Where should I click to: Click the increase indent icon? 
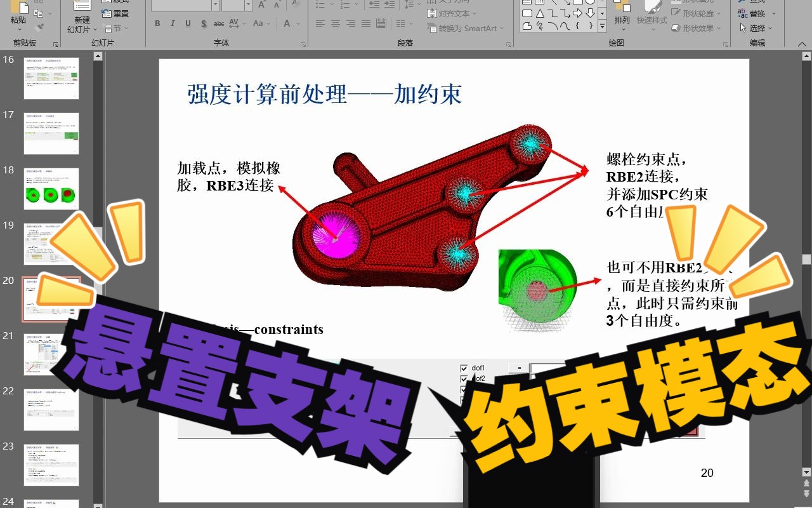coord(390,4)
